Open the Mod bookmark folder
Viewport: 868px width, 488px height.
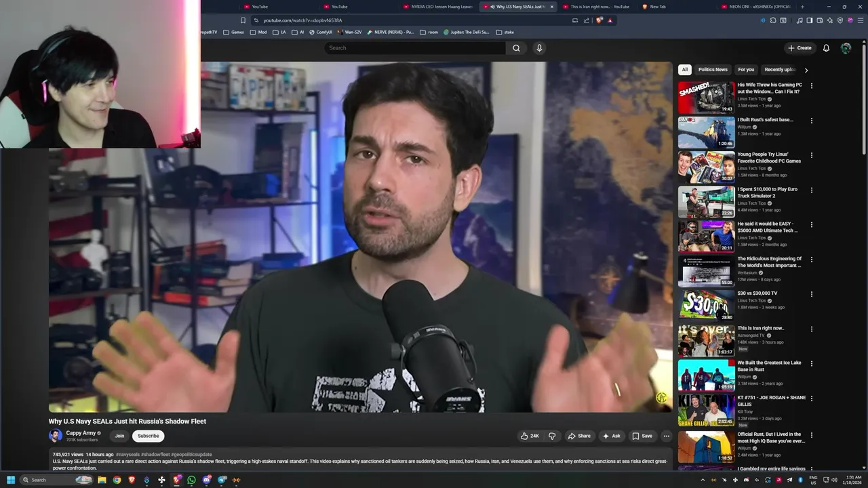[x=258, y=32]
